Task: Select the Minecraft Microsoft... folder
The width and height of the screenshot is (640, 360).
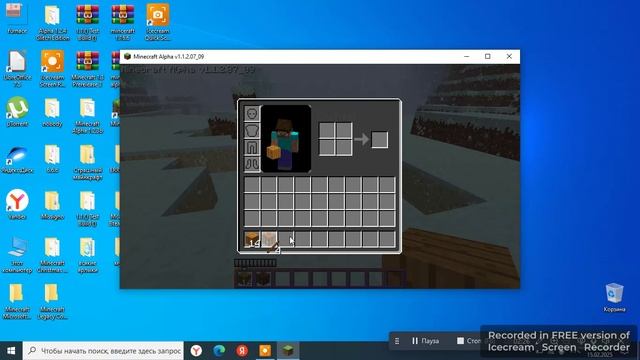Action: tap(17, 302)
